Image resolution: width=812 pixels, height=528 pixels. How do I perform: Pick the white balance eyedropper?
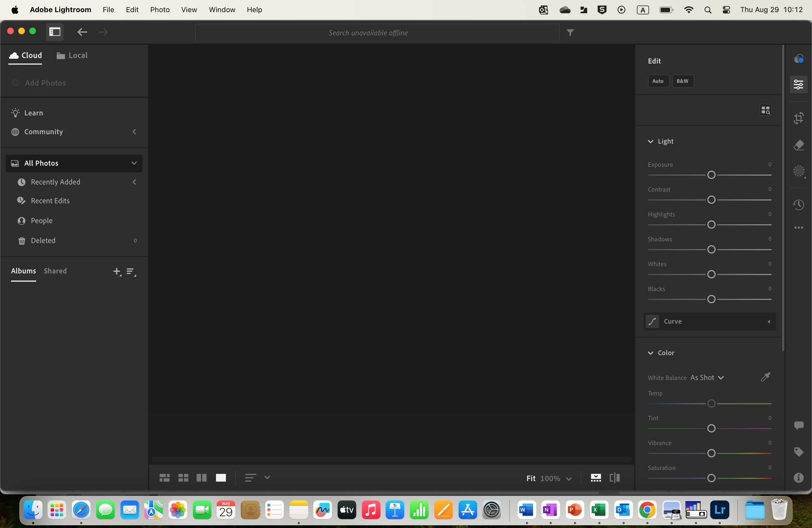[x=765, y=377]
